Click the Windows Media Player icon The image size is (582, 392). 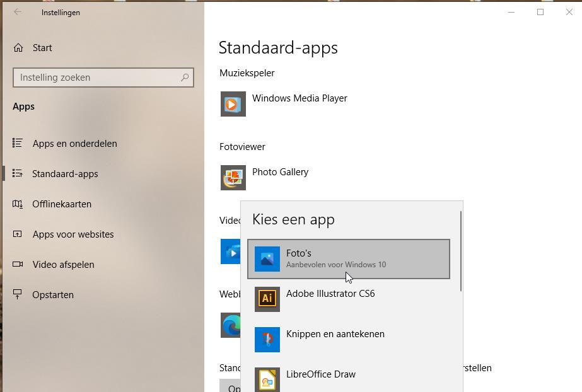pyautogui.click(x=233, y=104)
